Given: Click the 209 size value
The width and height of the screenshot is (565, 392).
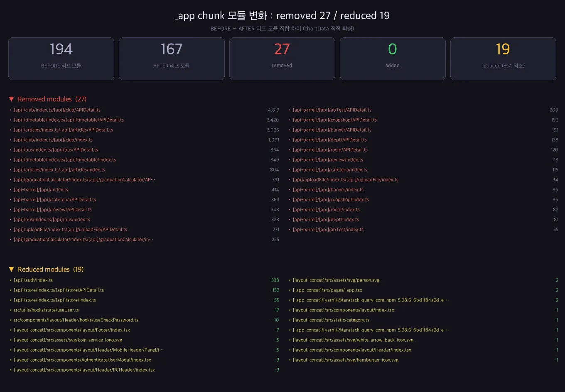Looking at the screenshot, I should click(554, 110).
